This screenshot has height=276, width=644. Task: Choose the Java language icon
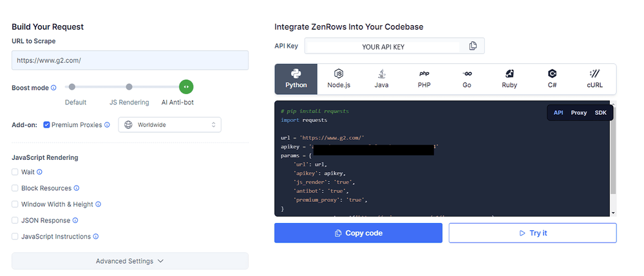(x=381, y=74)
